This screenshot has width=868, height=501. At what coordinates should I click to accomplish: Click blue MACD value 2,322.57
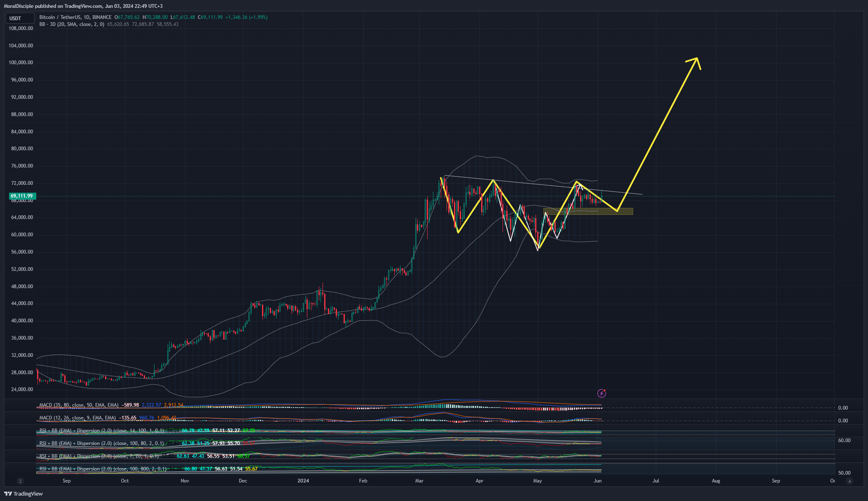[x=152, y=405]
